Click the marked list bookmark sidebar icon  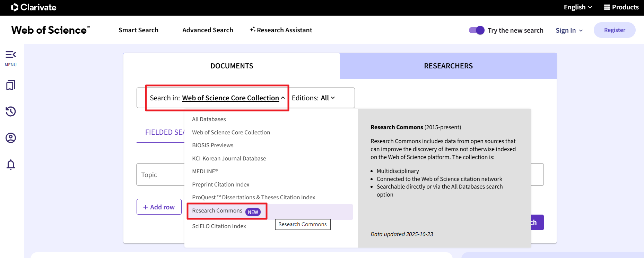pyautogui.click(x=11, y=85)
